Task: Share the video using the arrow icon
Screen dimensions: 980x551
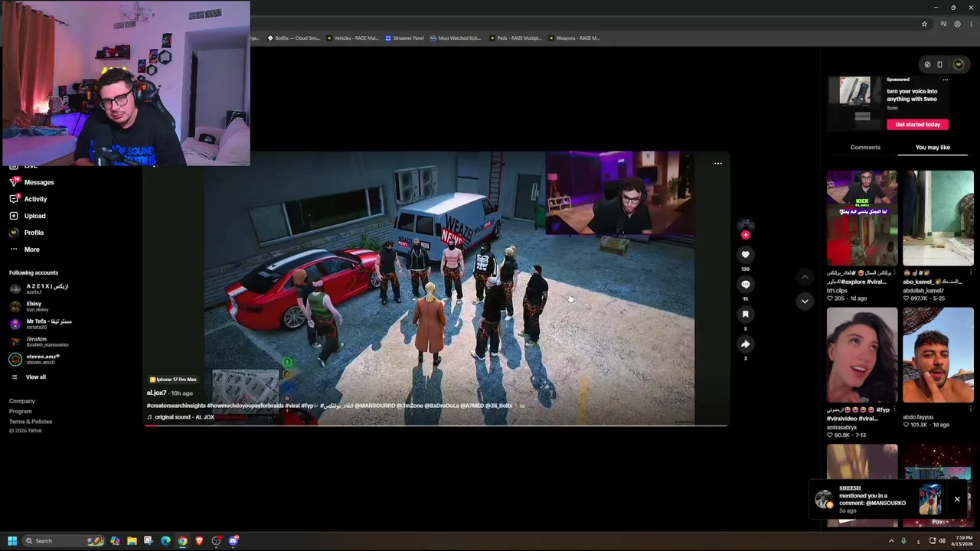Action: pyautogui.click(x=745, y=344)
